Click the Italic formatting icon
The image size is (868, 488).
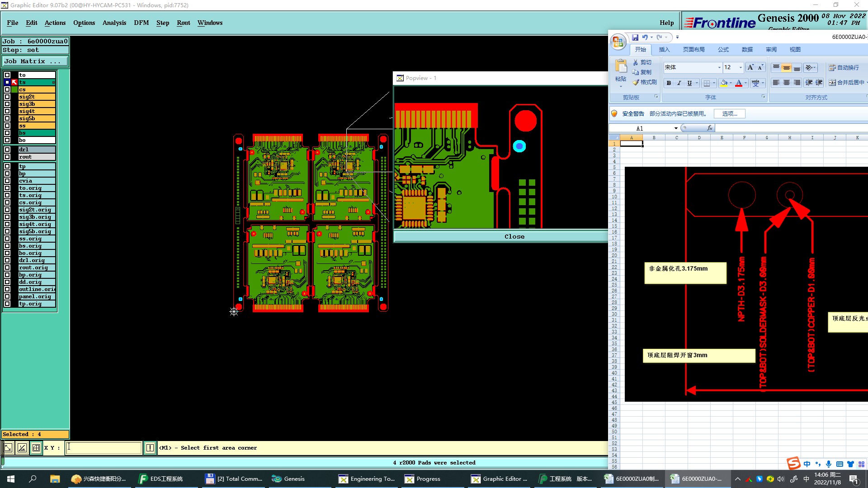[x=679, y=83]
